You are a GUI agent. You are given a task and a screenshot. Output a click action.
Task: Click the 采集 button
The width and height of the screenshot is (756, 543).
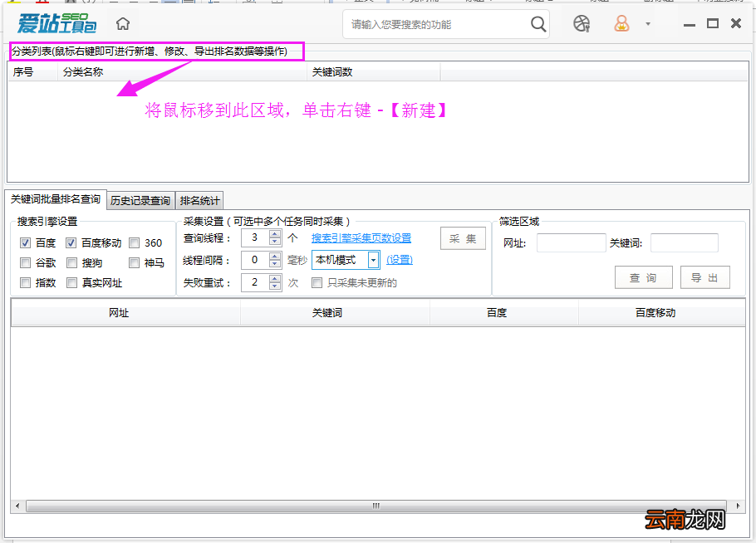[463, 238]
